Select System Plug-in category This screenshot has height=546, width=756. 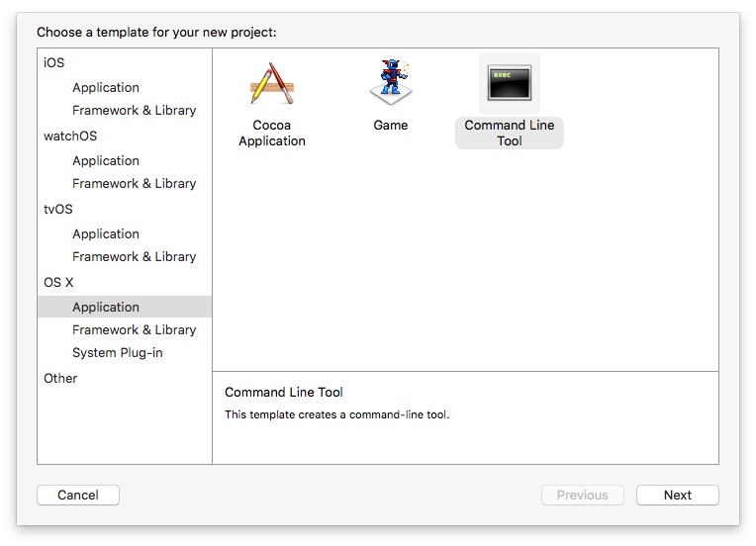coord(117,353)
